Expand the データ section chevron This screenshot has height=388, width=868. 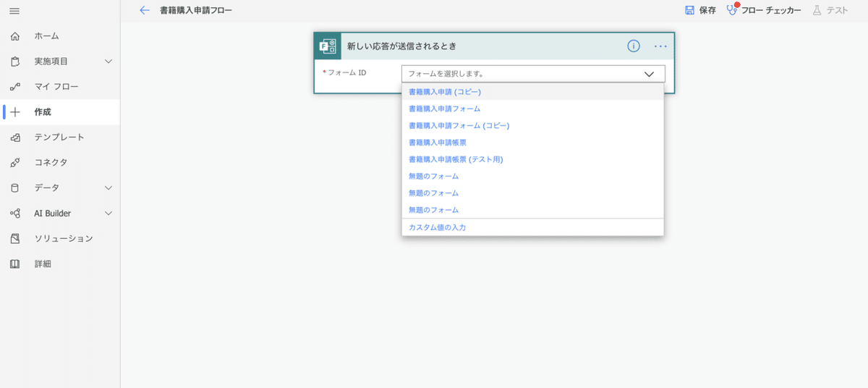[x=109, y=188]
